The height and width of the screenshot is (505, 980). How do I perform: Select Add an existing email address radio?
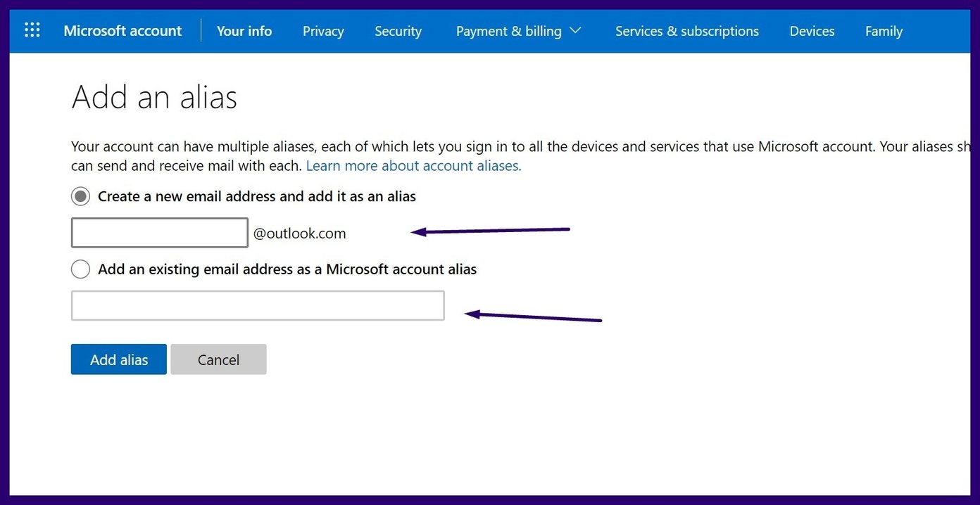81,269
